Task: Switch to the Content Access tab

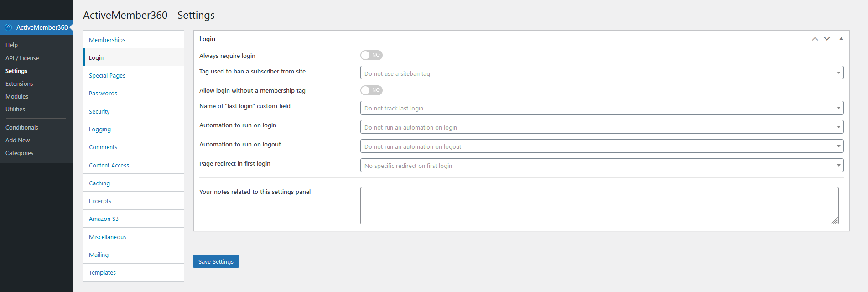Action: pos(109,165)
